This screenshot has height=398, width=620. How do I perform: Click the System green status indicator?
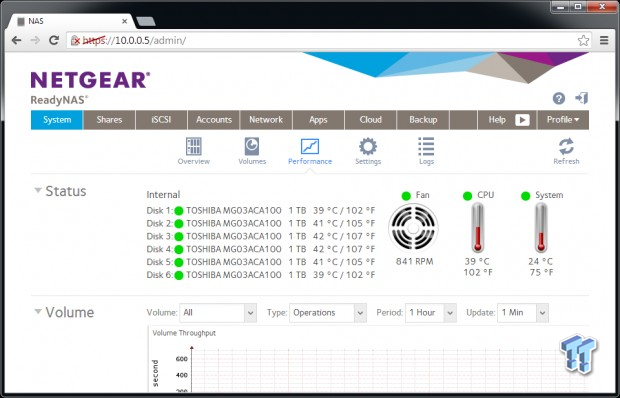(x=525, y=196)
